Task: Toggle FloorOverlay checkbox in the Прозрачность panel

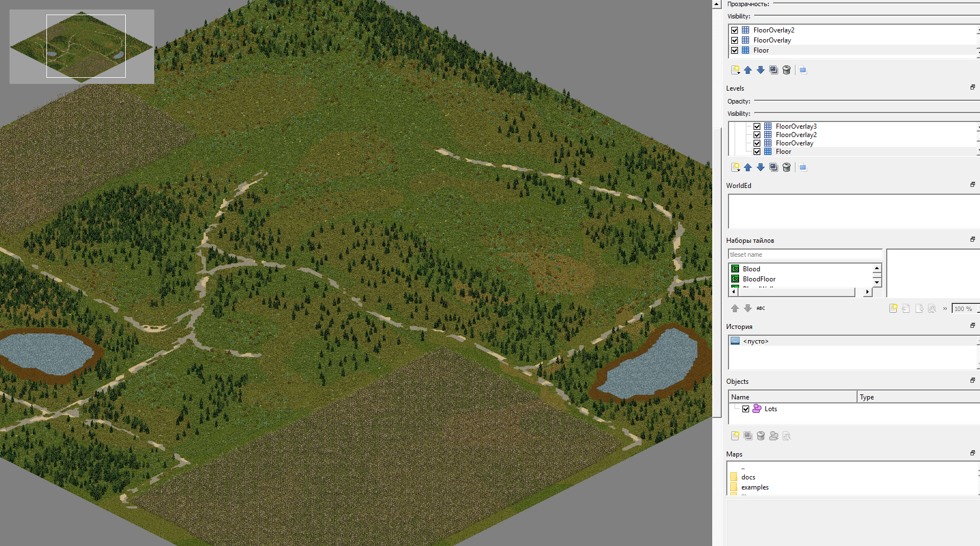Action: click(735, 40)
